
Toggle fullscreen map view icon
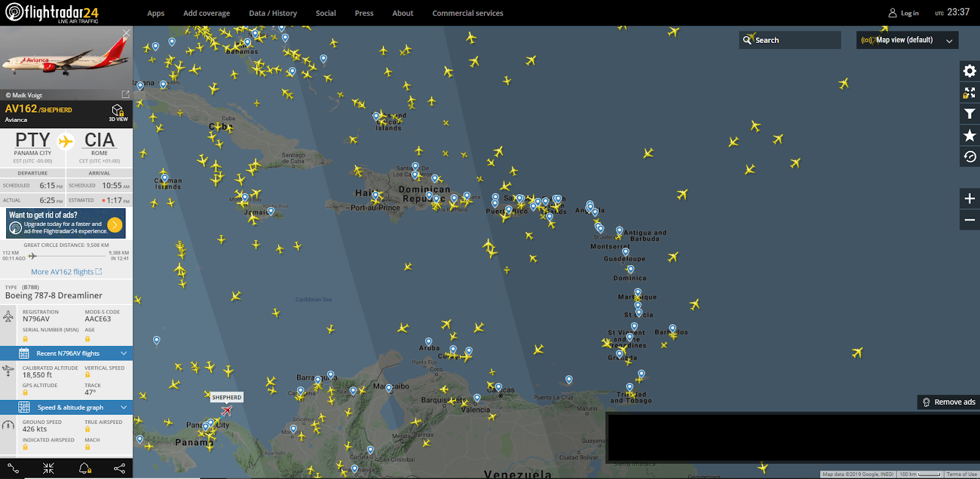click(969, 92)
